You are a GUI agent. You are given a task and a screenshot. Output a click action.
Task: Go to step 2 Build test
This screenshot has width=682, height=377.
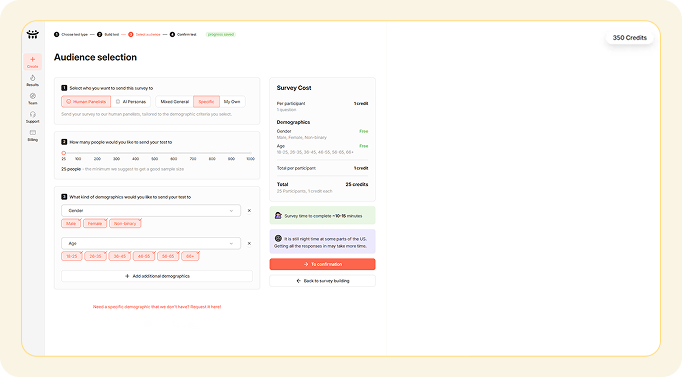coord(108,34)
